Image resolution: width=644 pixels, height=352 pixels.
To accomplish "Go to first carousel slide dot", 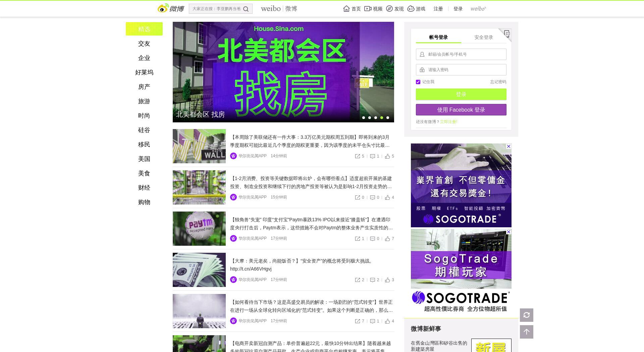I will (x=364, y=118).
